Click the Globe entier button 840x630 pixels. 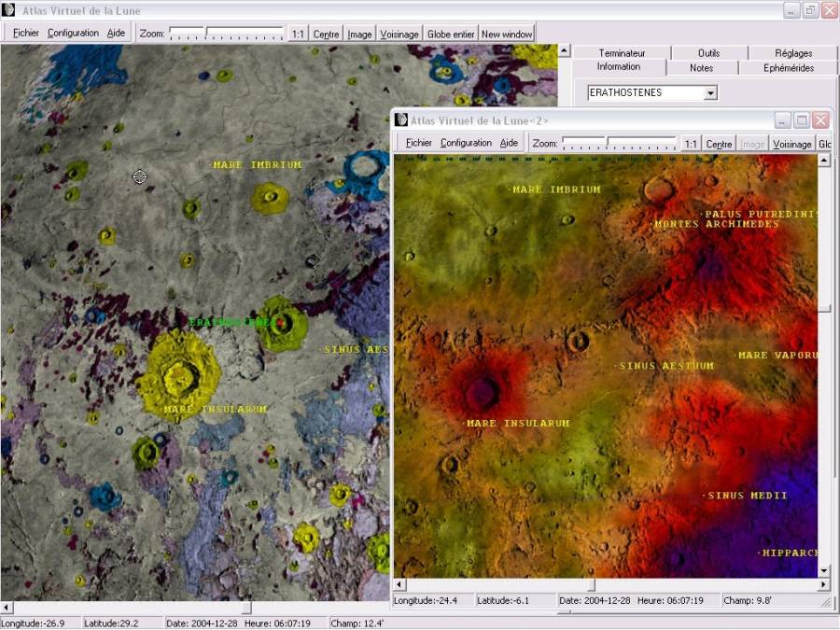coord(451,35)
